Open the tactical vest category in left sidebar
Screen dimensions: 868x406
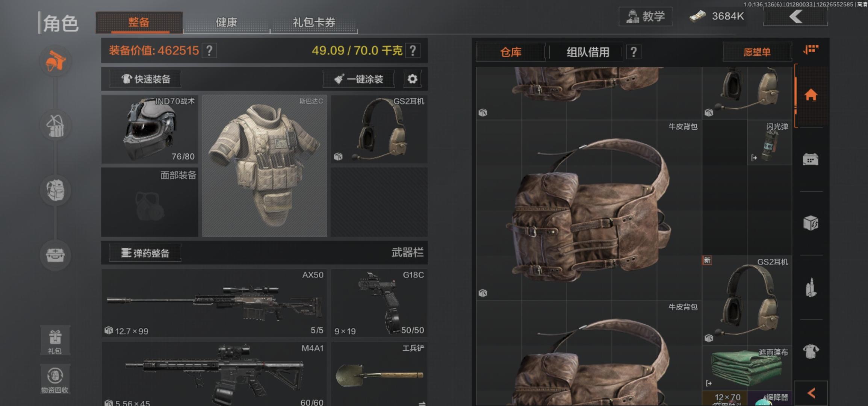(55, 126)
